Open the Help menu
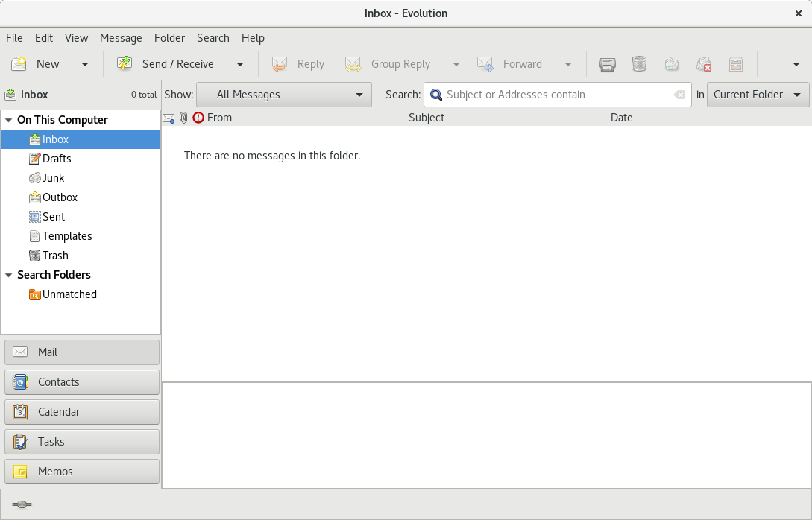The height and width of the screenshot is (520, 812). click(253, 38)
